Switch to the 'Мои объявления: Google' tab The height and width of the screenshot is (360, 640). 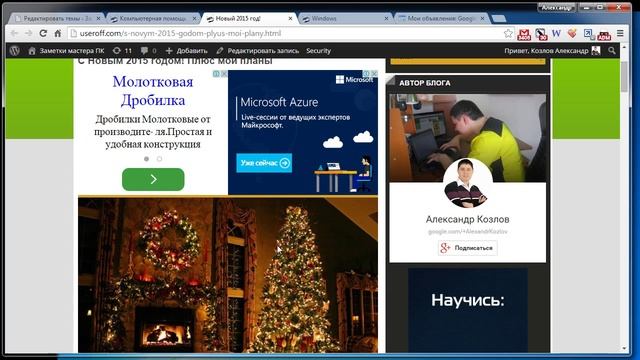[x=441, y=18]
